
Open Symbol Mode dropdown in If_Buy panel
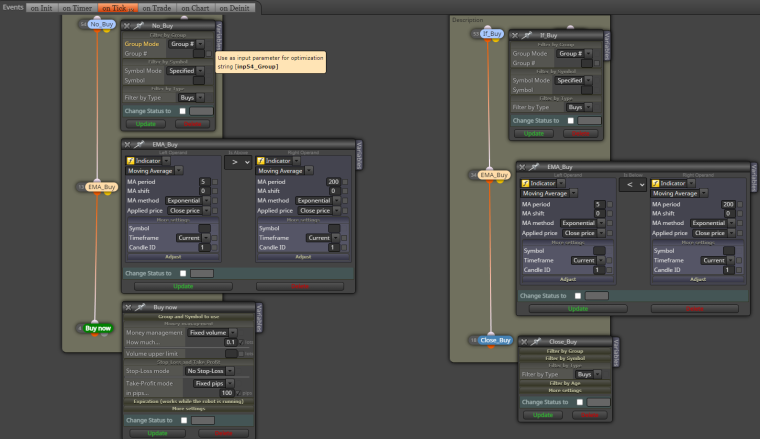[x=574, y=80]
